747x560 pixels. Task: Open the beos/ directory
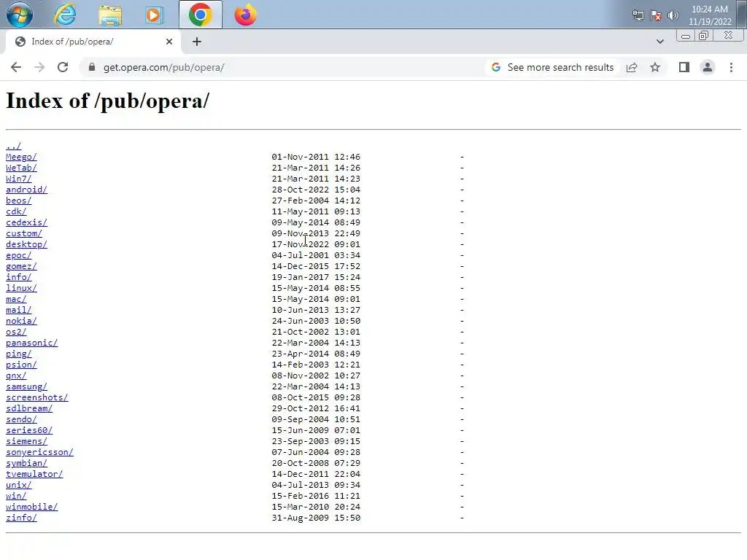pyautogui.click(x=18, y=201)
